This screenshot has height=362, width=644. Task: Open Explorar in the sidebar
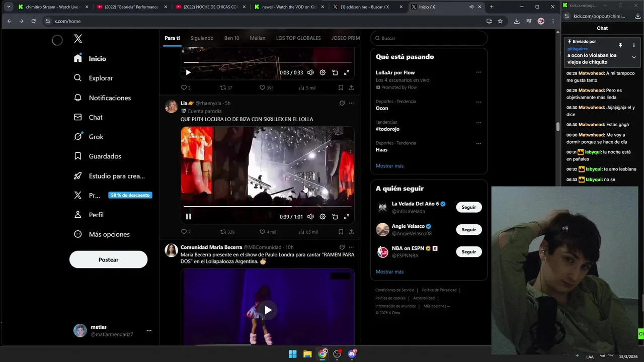pyautogui.click(x=93, y=78)
